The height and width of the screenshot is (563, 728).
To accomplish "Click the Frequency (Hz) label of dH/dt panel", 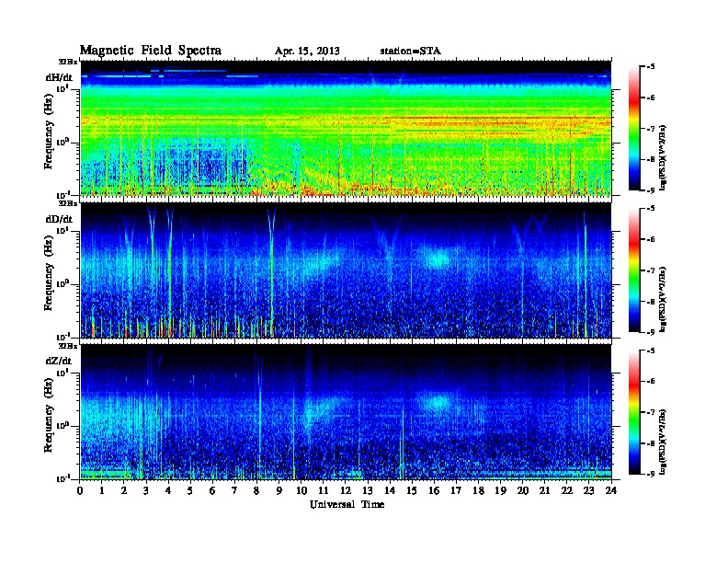I will click(49, 131).
